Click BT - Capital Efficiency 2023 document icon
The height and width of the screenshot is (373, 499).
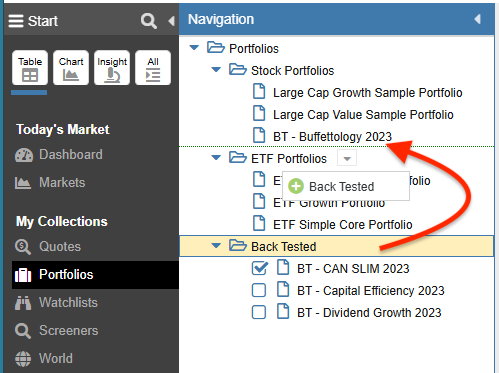[283, 290]
